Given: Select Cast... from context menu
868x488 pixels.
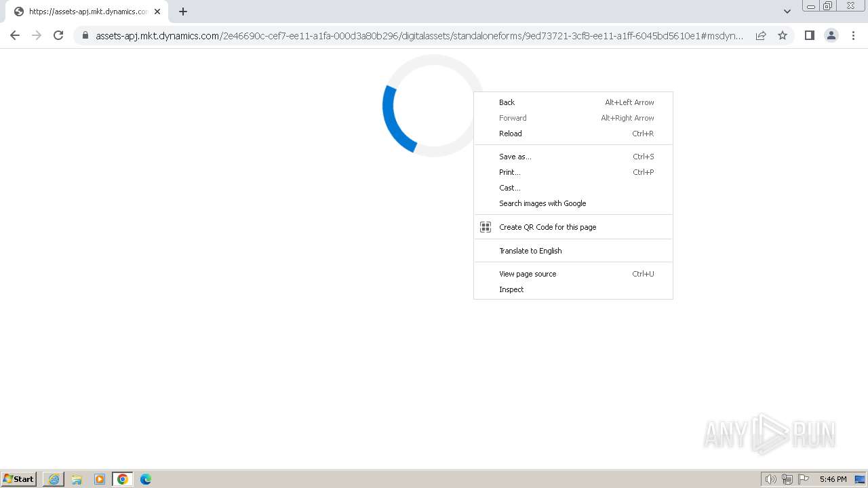Looking at the screenshot, I should pos(573,188).
